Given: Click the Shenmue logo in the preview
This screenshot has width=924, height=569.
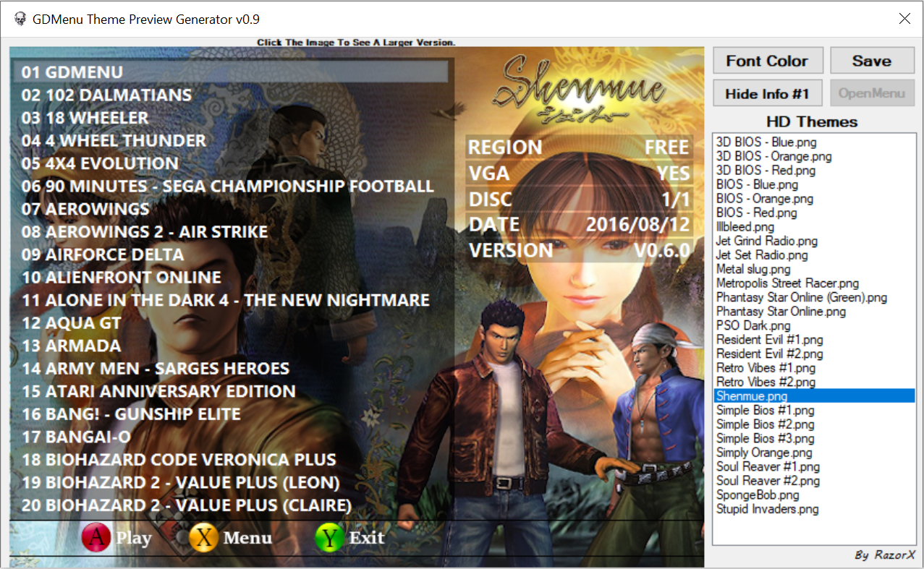Looking at the screenshot, I should point(579,90).
